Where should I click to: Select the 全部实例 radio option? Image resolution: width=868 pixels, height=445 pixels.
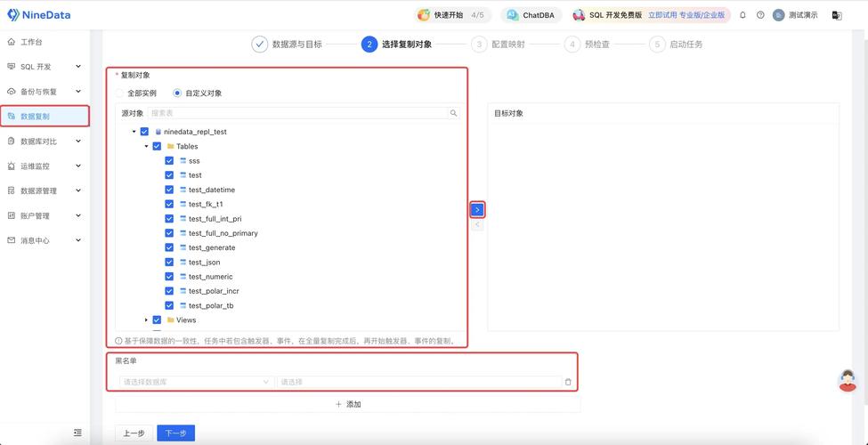coord(121,93)
